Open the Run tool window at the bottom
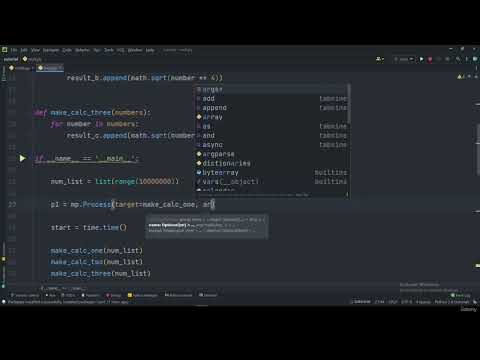 [51, 295]
